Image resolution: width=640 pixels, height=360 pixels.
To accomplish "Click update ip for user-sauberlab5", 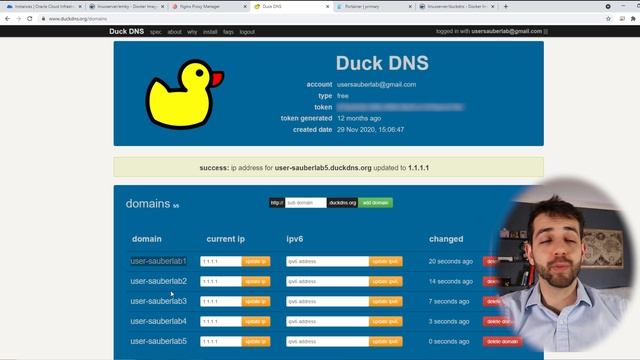I will 256,341.
